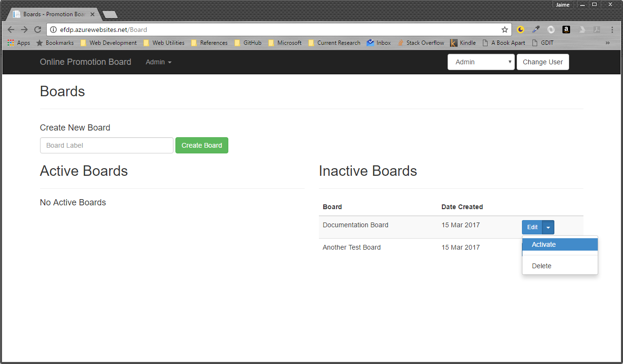Expand the Admin navigation dropdown

click(158, 62)
